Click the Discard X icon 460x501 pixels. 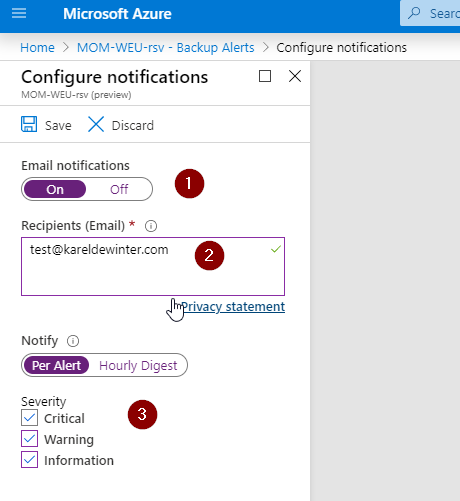96,124
